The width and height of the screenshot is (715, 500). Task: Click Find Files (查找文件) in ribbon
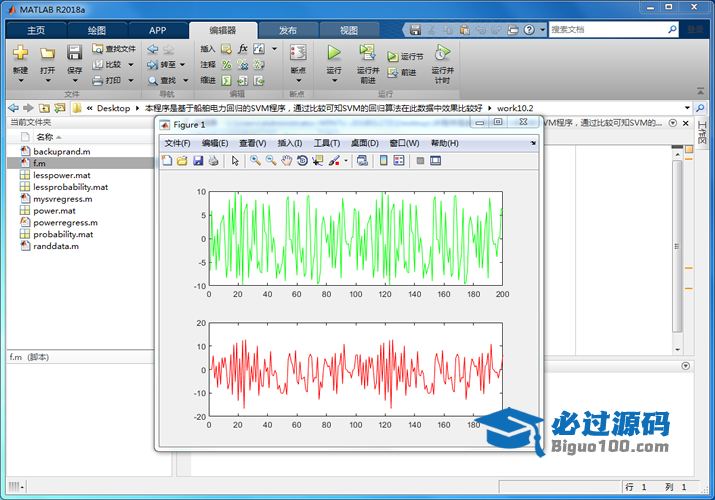click(x=114, y=49)
